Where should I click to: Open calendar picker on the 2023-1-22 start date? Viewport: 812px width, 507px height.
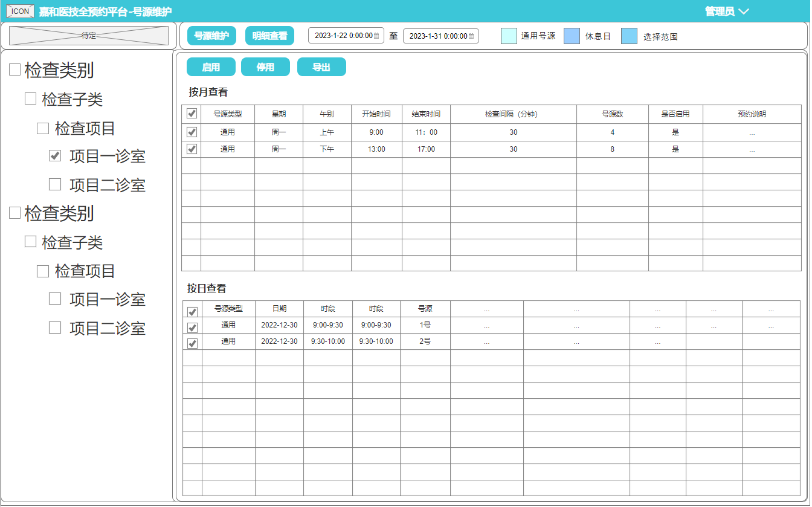376,36
